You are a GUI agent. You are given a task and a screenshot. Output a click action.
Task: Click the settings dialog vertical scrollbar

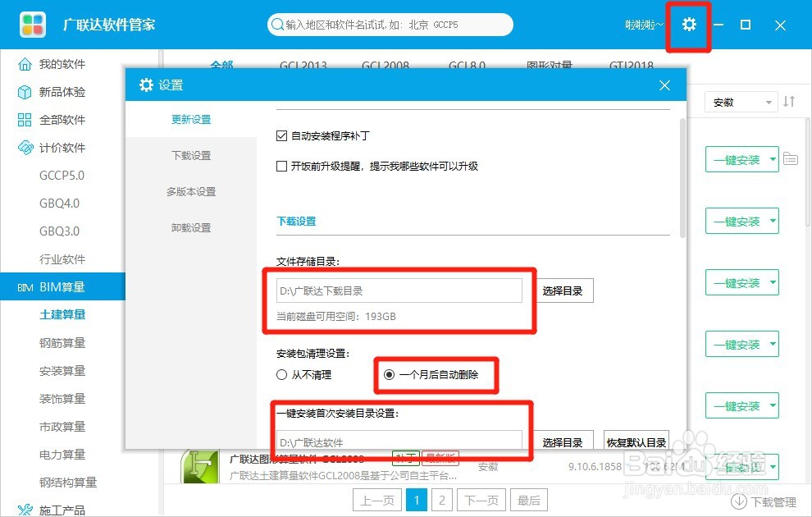tap(682, 178)
